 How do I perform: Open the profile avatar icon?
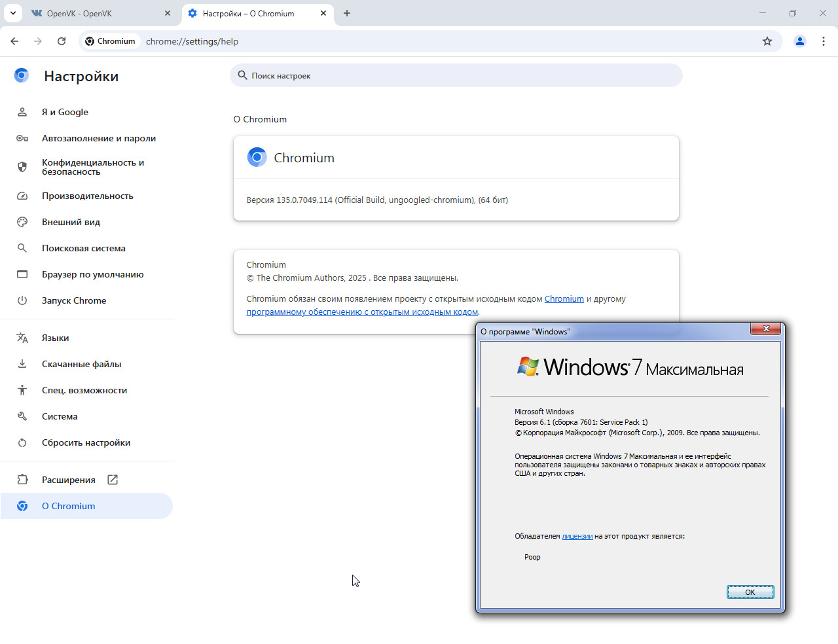click(800, 41)
